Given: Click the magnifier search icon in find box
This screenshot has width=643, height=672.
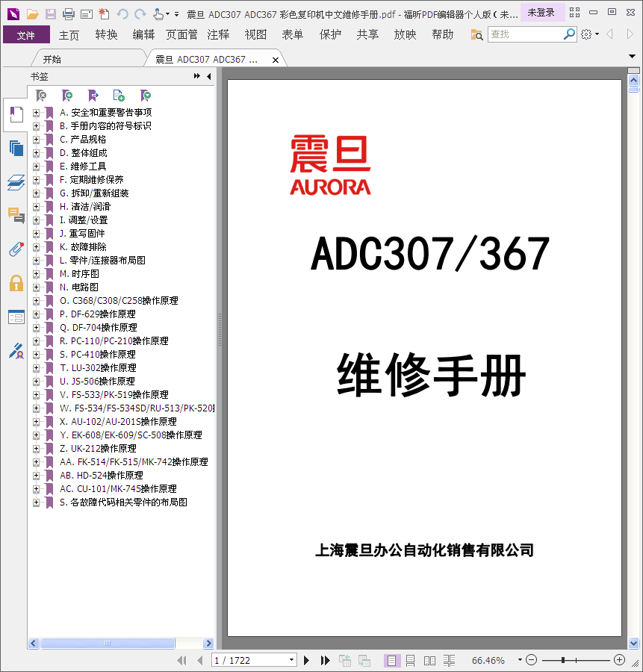Looking at the screenshot, I should click(569, 34).
